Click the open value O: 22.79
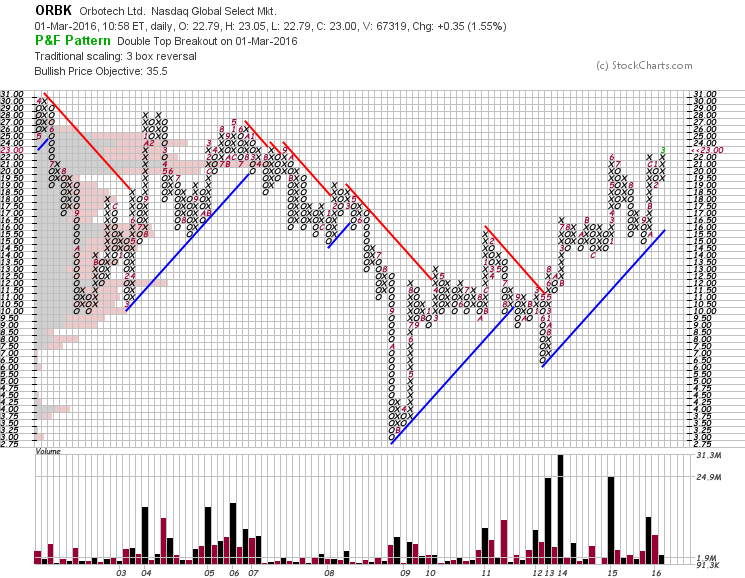This screenshot has width=745, height=578. point(197,26)
